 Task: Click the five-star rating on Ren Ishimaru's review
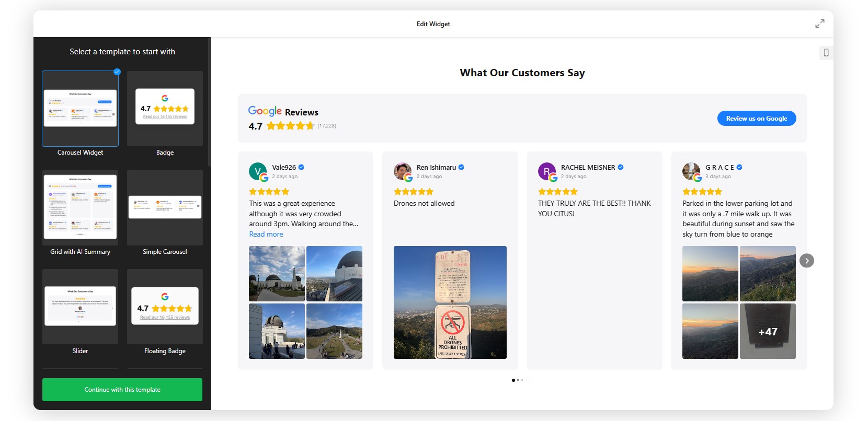(x=414, y=192)
